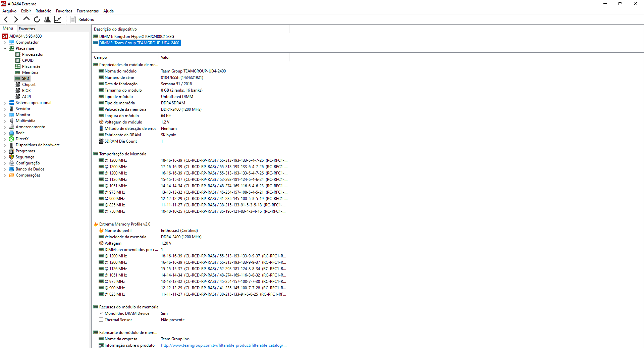This screenshot has height=348, width=644.
Task: Click the Monitor icon in tree
Action: point(11,115)
